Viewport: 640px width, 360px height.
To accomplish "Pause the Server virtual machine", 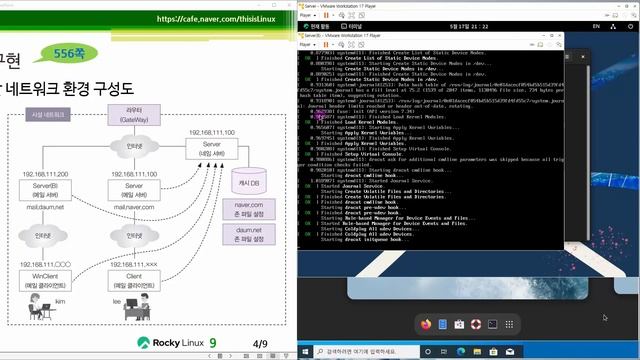I will 326,15.
